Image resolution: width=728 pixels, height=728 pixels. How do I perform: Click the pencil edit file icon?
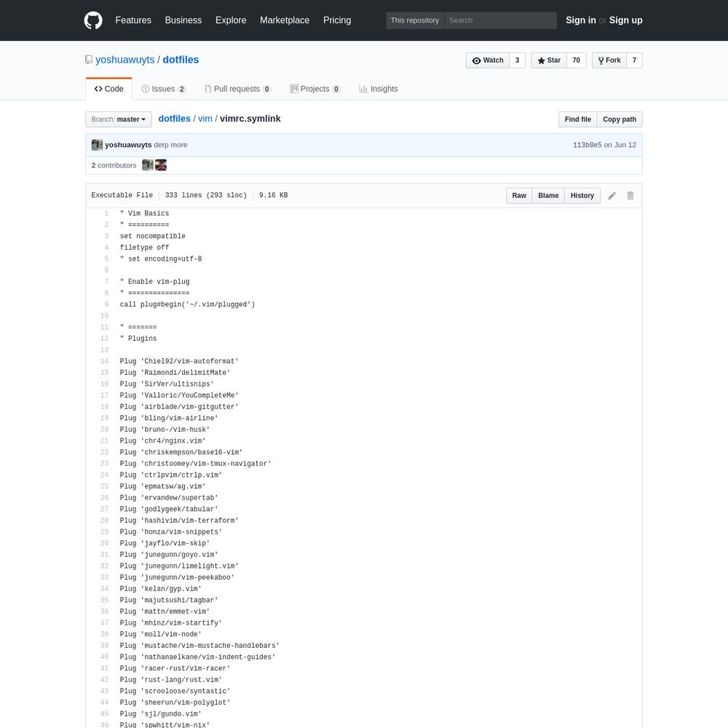tap(612, 196)
